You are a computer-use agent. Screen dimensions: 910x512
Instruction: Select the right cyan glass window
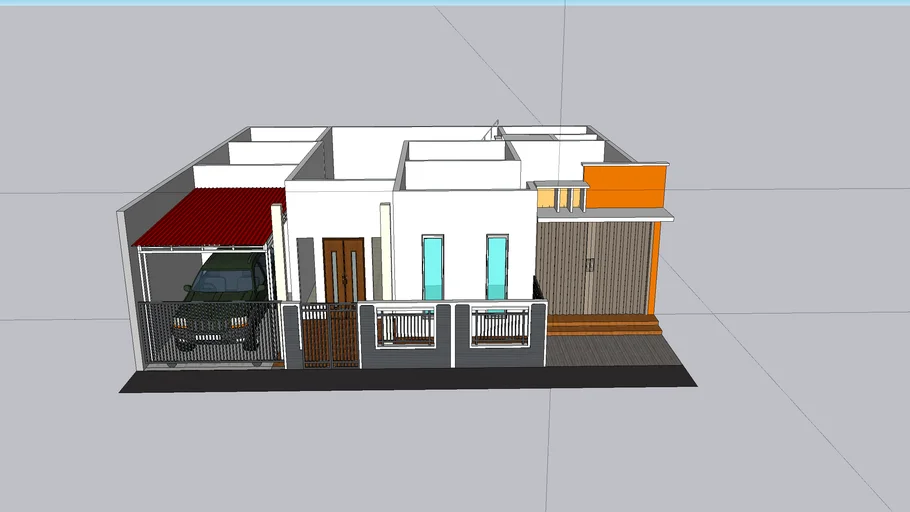point(497,268)
